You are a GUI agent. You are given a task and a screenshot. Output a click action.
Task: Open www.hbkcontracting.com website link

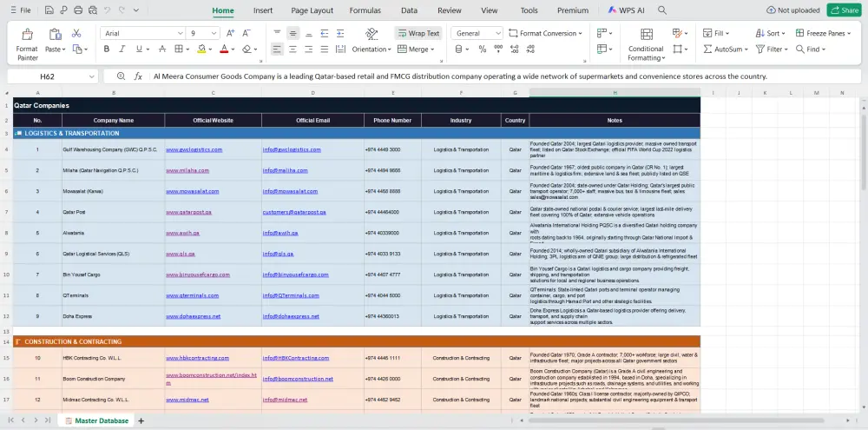(197, 358)
